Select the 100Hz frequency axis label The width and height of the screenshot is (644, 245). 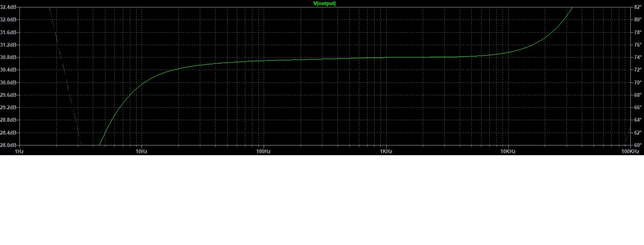[263, 151]
